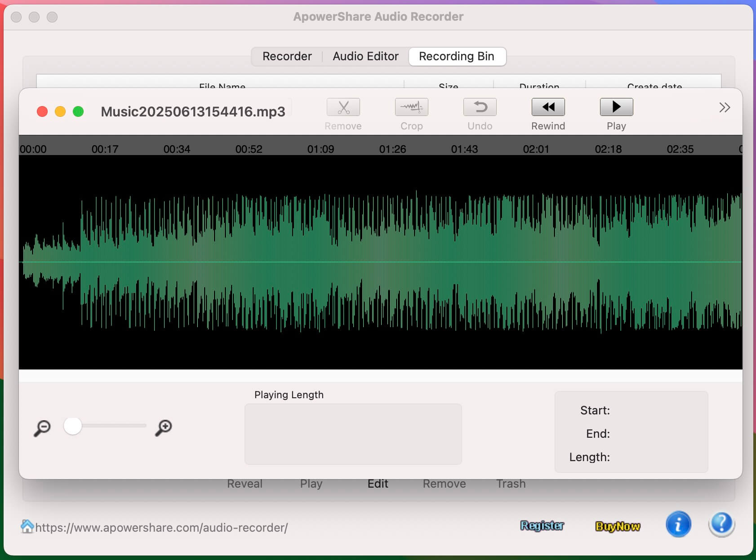Click the zoom out magnifier icon

[42, 428]
